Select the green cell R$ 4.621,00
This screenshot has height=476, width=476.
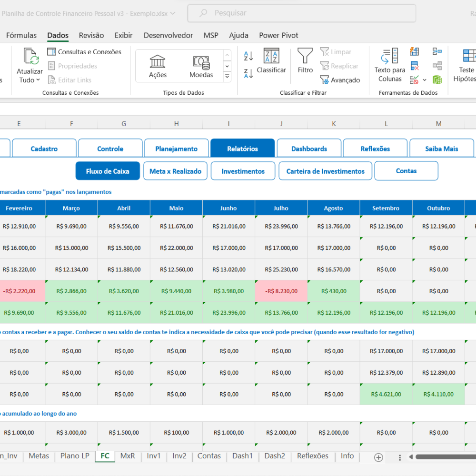coord(386,394)
